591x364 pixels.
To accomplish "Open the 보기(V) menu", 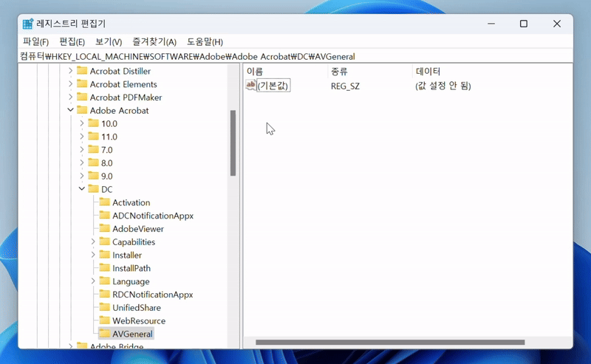I will [x=109, y=42].
